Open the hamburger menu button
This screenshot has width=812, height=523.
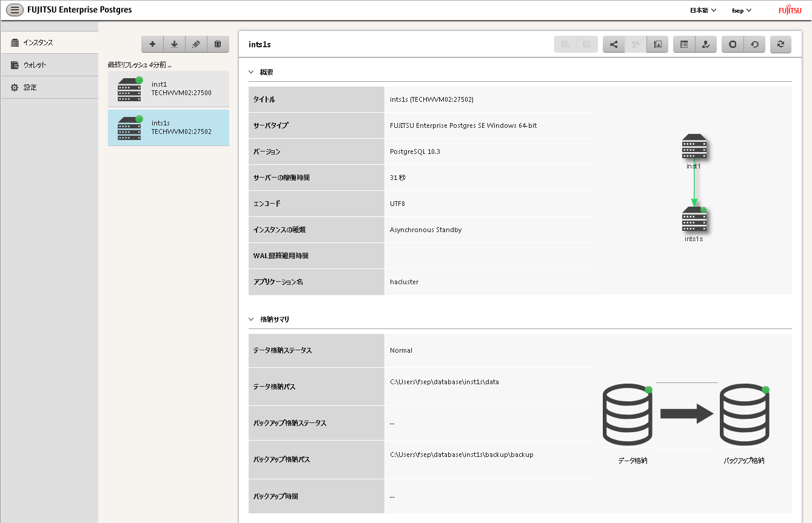[15, 10]
